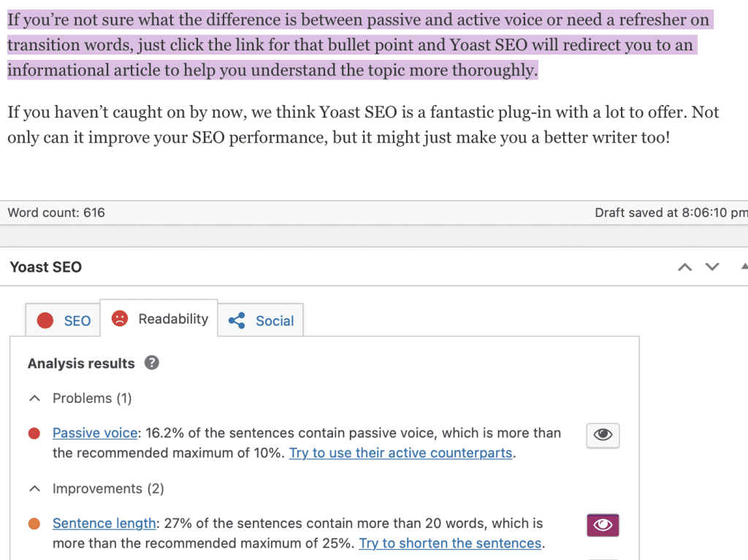Click the red Passive voice status dot
The width and height of the screenshot is (748, 560).
(x=34, y=433)
